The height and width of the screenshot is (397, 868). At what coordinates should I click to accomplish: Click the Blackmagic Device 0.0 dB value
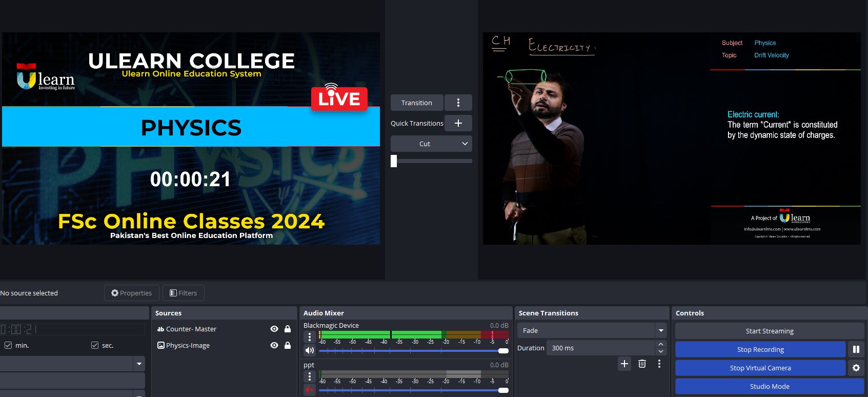(499, 325)
